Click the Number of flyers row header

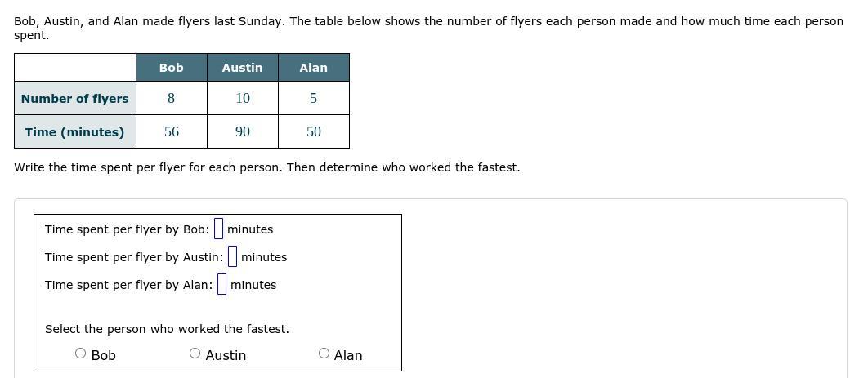[x=74, y=98]
